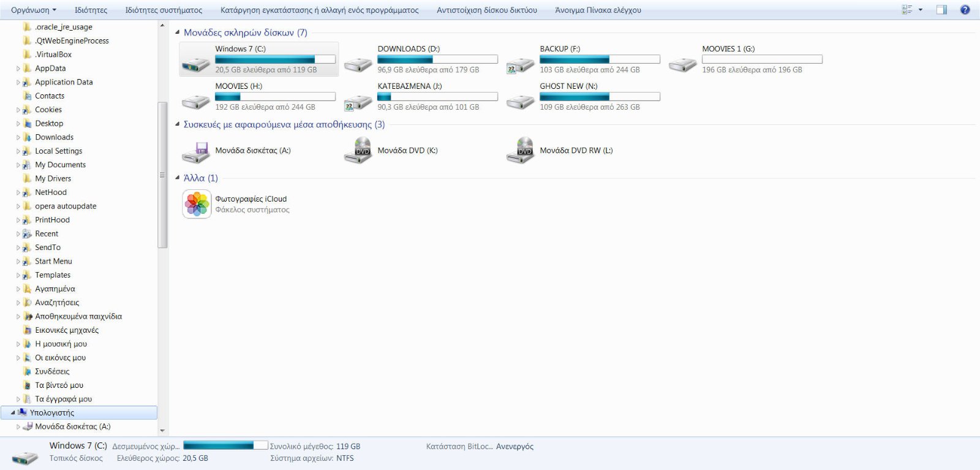Select .VirtualBox in the folder tree
This screenshot has width=980, height=470.
53,55
